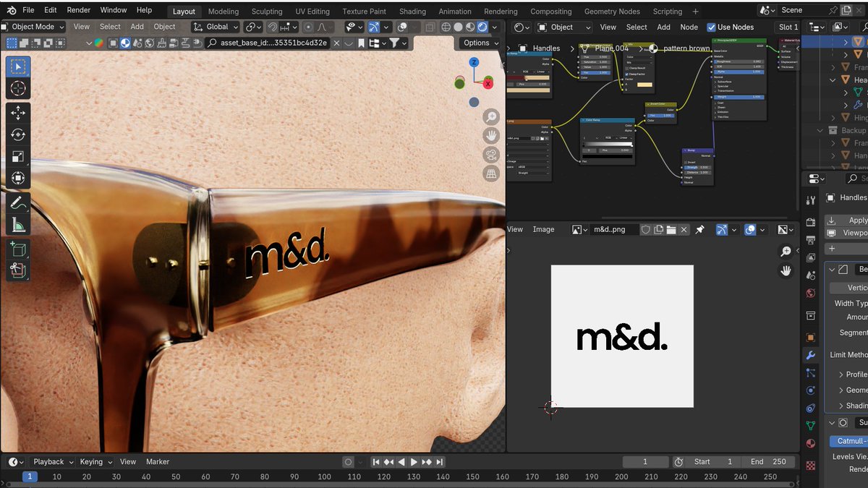Select the Annotate tool
Screen dimensions: 868x488
point(18,203)
